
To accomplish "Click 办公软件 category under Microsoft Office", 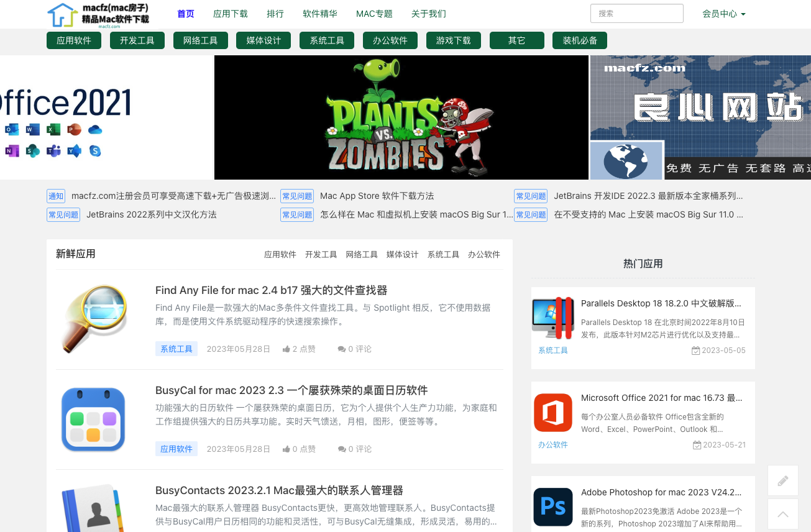I will pos(553,445).
